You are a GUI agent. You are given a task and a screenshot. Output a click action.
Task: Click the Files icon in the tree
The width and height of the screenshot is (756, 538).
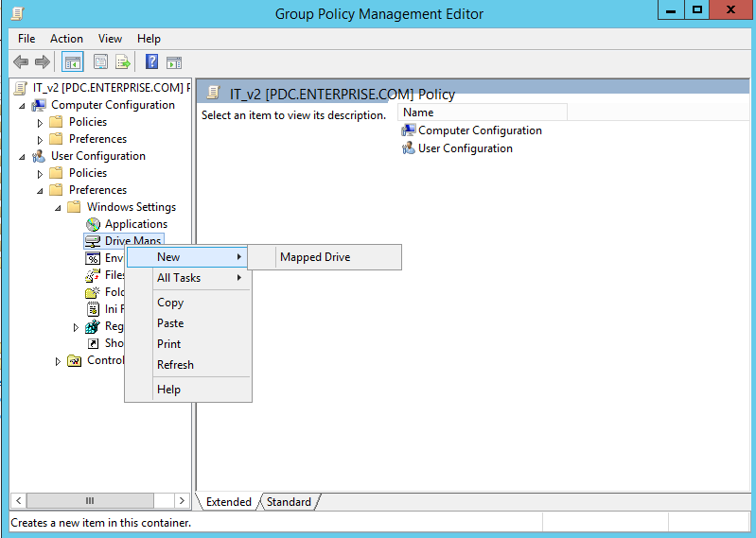coord(93,275)
